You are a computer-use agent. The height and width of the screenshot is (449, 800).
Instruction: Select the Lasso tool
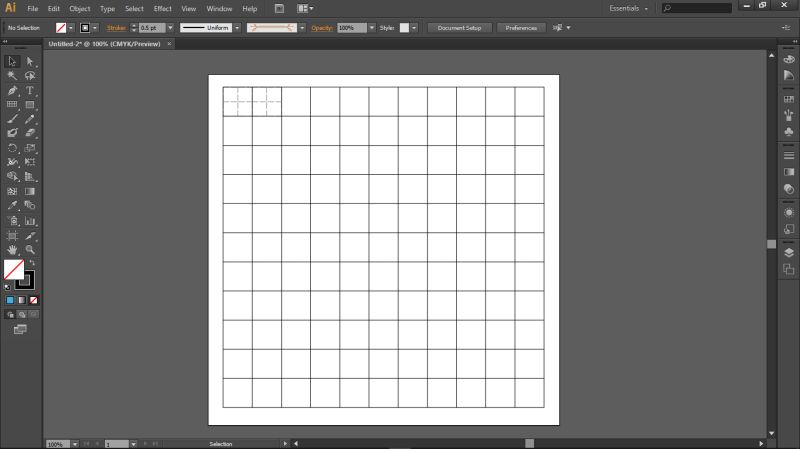[30, 76]
